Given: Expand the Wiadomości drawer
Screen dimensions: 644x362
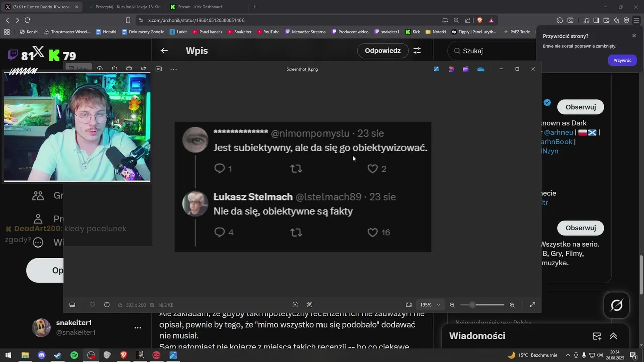Looking at the screenshot, I should coord(613,336).
